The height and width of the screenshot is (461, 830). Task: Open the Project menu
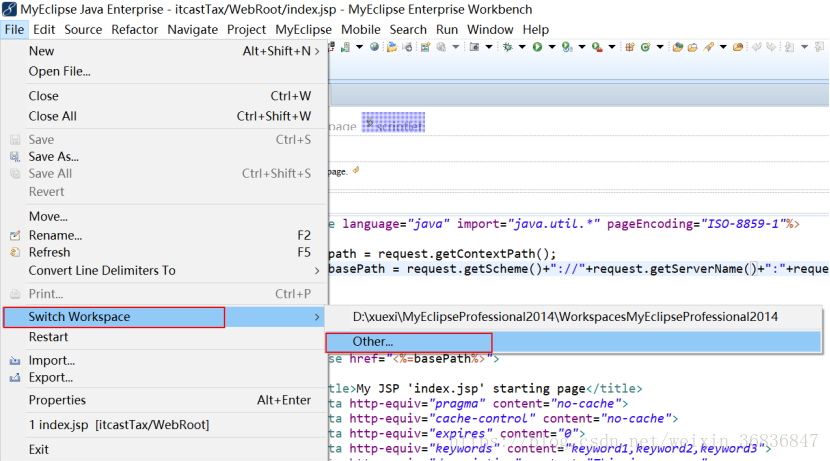(x=246, y=30)
